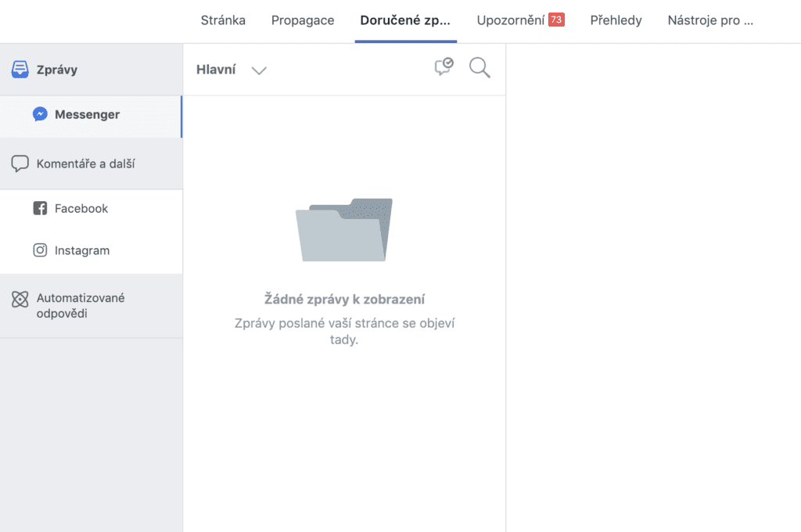
Task: Expand the chevron next to Hlavní
Action: [259, 70]
